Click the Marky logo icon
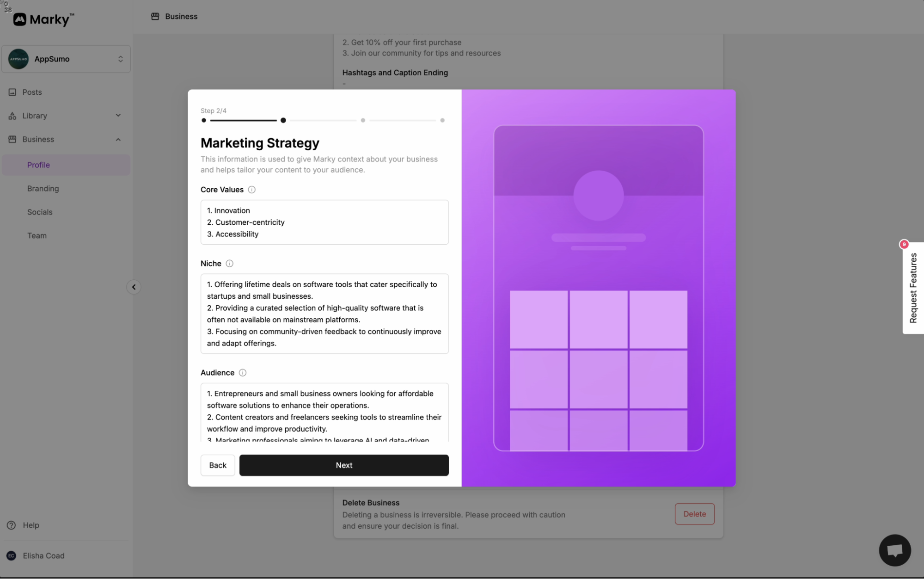Screen dimensions: 924x579 pos(20,18)
